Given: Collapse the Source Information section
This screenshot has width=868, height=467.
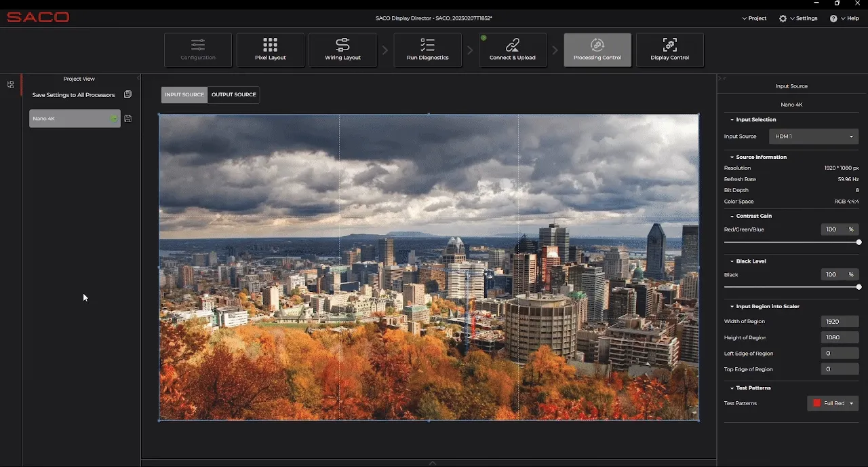Looking at the screenshot, I should [732, 157].
